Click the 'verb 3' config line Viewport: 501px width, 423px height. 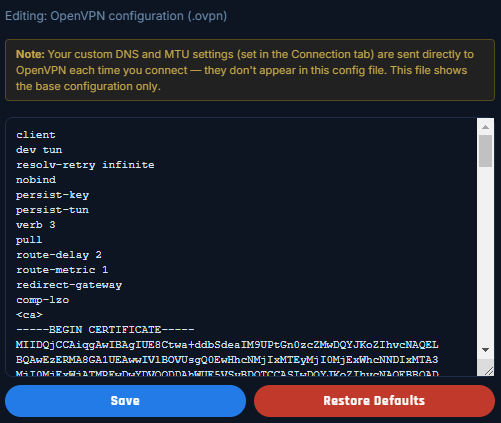tap(36, 225)
